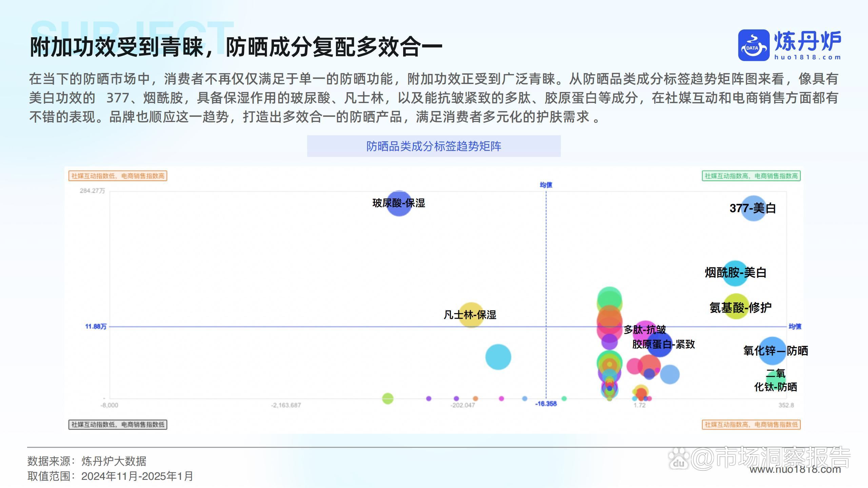This screenshot has height=488, width=868.
Task: Click the 多肽-抗皱 label
Action: click(x=645, y=329)
